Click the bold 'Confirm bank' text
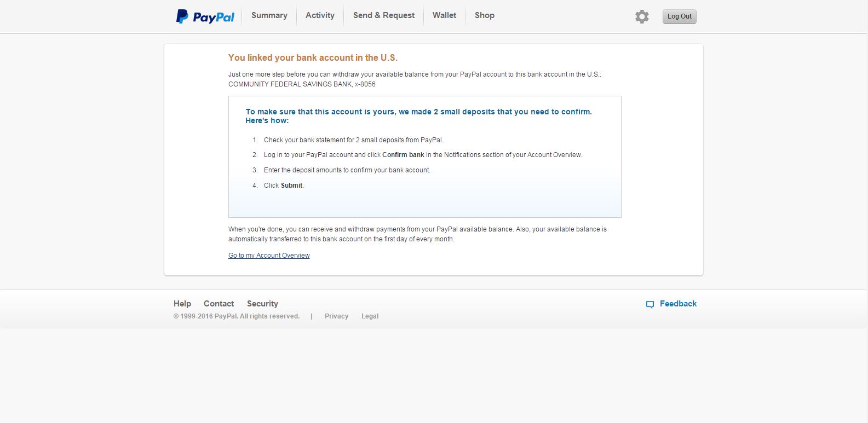The height and width of the screenshot is (423, 868). pyautogui.click(x=403, y=155)
